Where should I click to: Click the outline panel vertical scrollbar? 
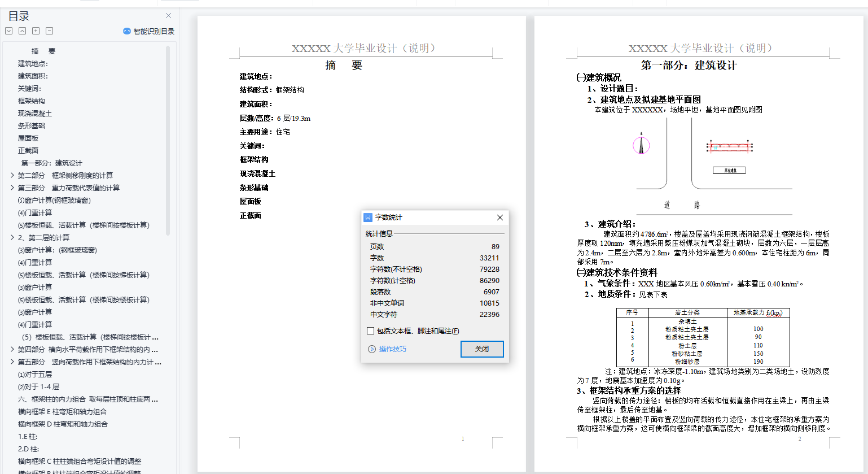pos(168,141)
